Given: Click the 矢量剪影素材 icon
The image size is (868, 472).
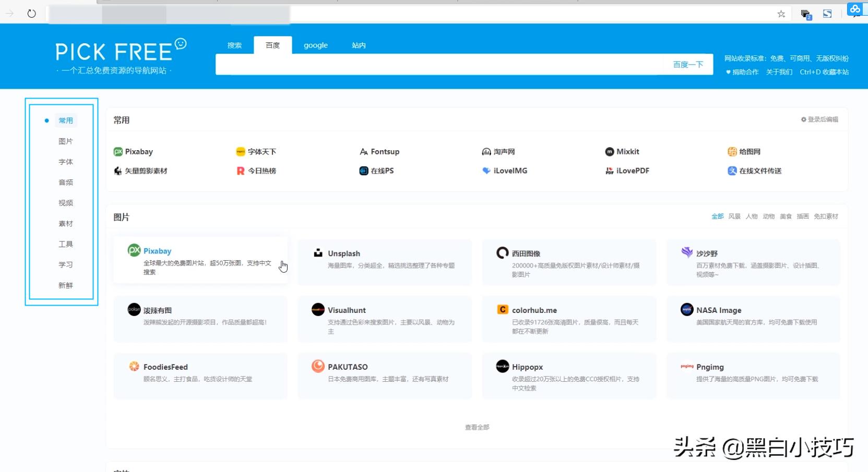Looking at the screenshot, I should tap(118, 171).
